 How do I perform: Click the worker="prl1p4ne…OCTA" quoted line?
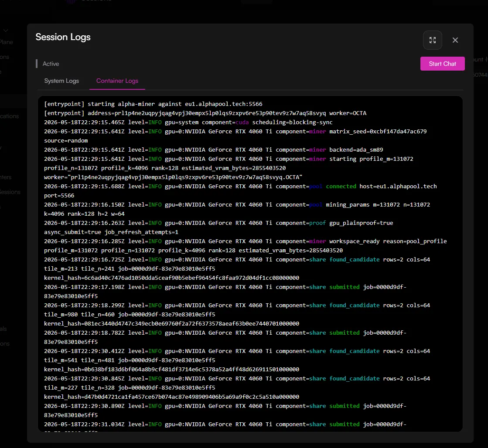[x=173, y=177]
